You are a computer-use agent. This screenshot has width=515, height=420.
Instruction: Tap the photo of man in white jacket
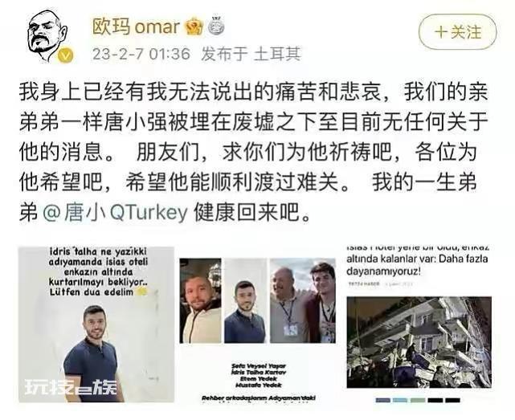coord(200,301)
